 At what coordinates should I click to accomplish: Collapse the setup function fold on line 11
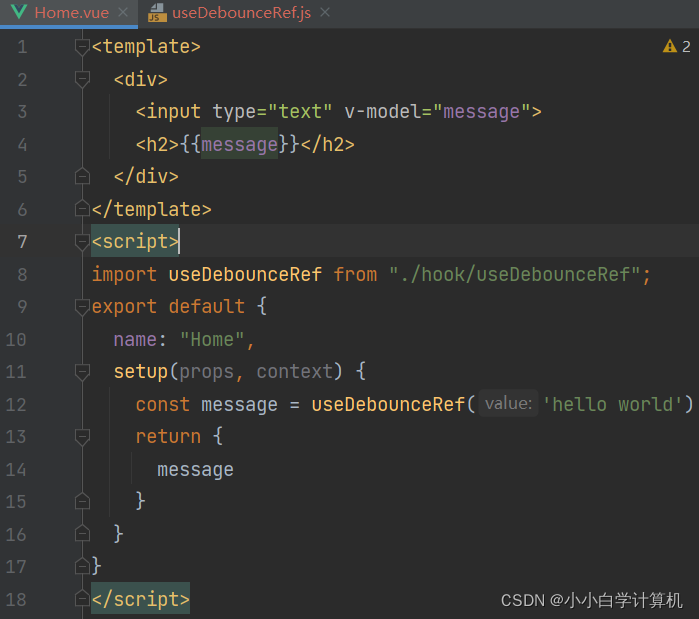point(82,372)
